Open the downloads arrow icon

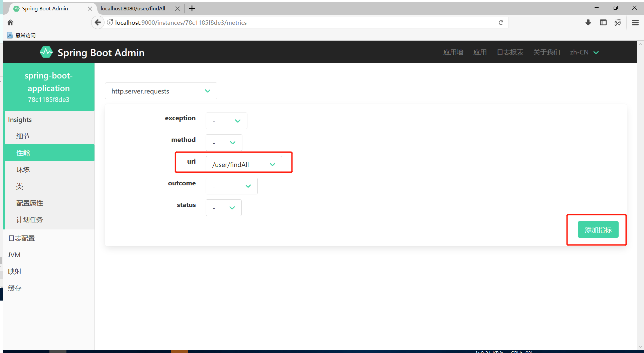click(588, 23)
